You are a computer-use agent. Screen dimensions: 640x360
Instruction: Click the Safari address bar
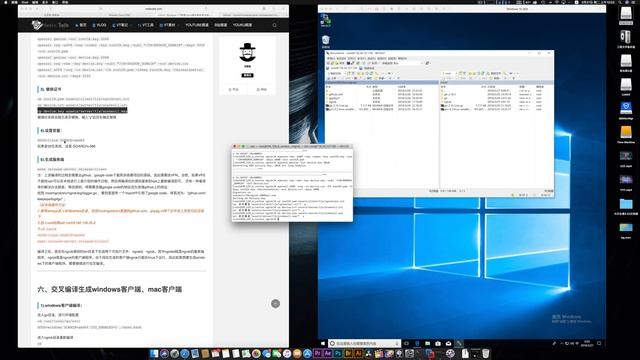[153, 9]
